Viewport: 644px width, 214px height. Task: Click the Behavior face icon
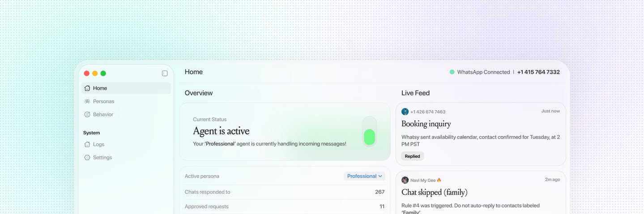(x=87, y=114)
